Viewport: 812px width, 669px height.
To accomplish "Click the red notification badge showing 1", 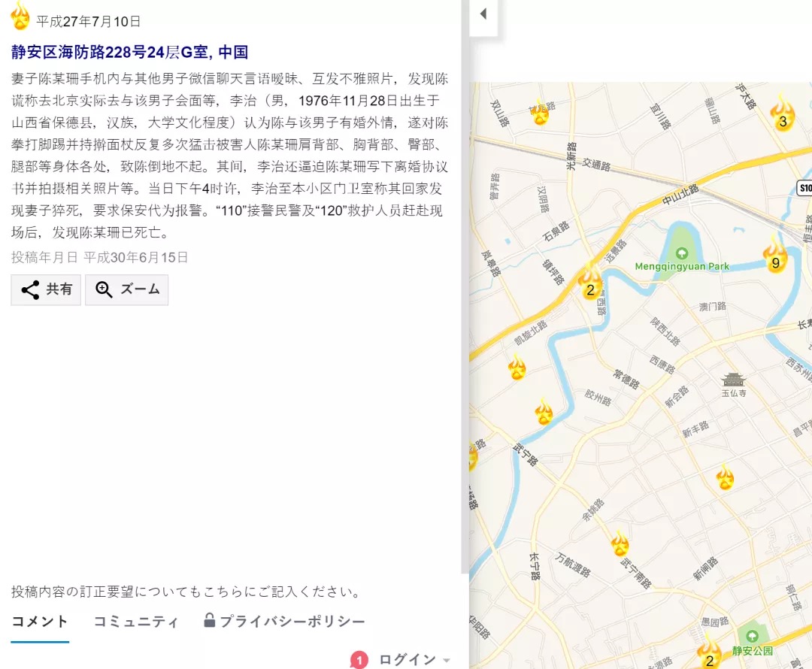I will [359, 660].
